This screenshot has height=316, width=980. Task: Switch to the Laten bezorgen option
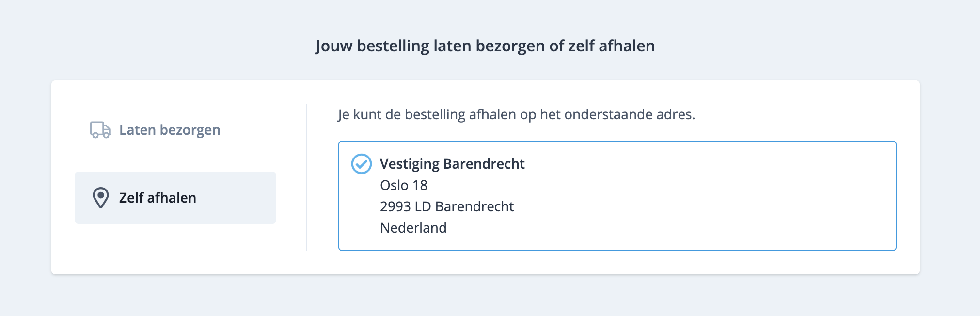pos(169,130)
